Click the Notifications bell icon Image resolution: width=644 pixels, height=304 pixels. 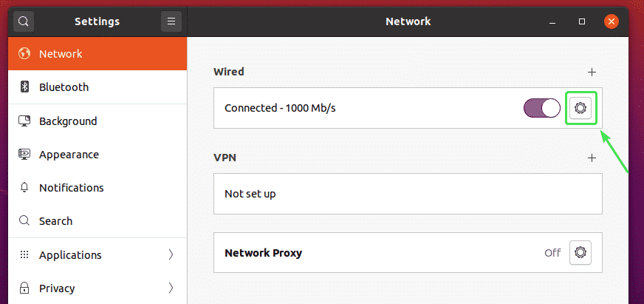24,188
